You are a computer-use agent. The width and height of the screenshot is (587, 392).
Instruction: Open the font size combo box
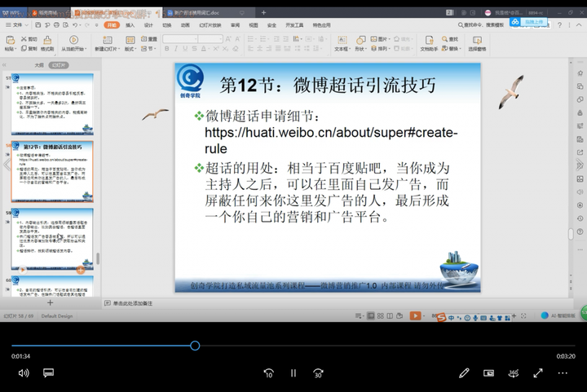pos(210,39)
